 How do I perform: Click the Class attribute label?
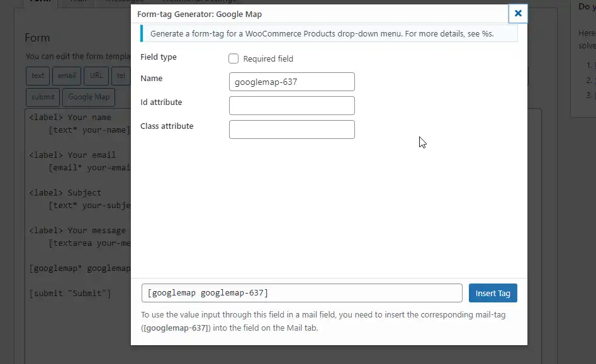point(167,126)
